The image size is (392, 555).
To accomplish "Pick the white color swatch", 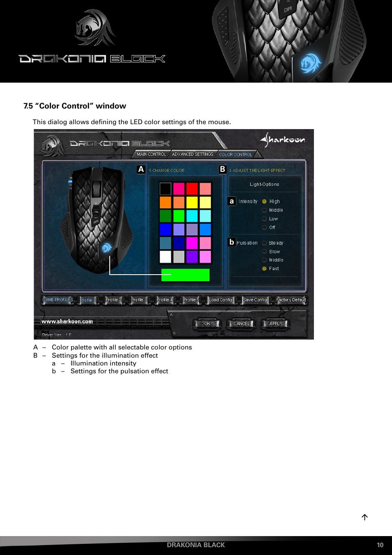I will click(x=165, y=257).
